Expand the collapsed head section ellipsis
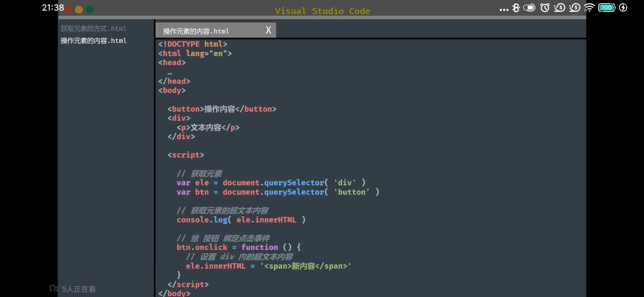 pyautogui.click(x=170, y=73)
